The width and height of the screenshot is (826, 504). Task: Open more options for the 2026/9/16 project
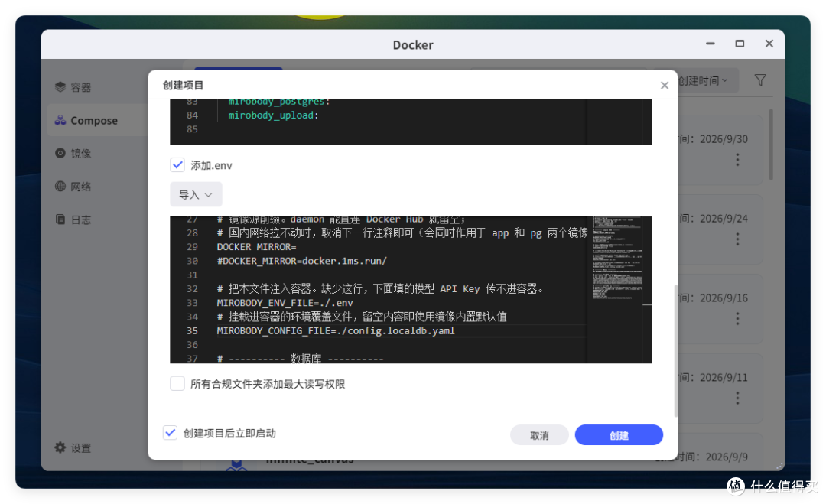point(737,319)
